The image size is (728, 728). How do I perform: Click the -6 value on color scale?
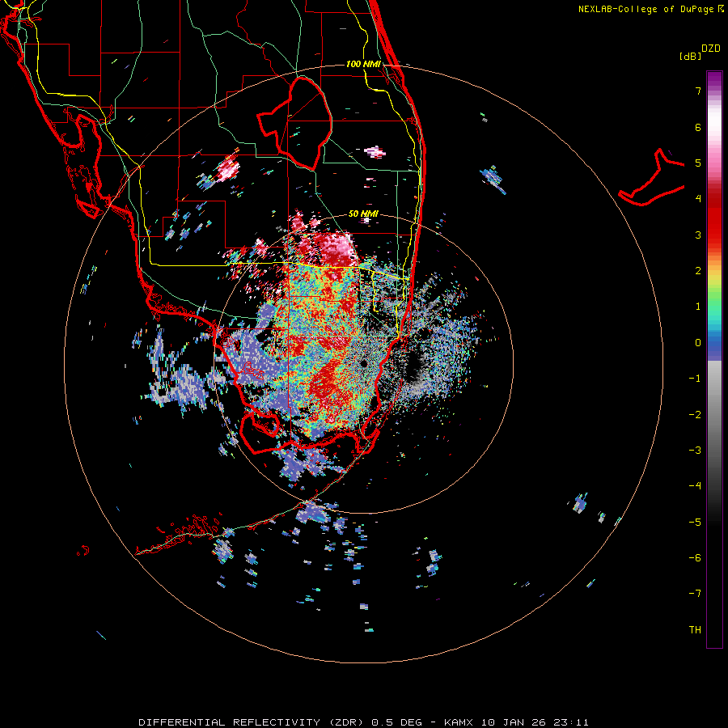point(695,558)
